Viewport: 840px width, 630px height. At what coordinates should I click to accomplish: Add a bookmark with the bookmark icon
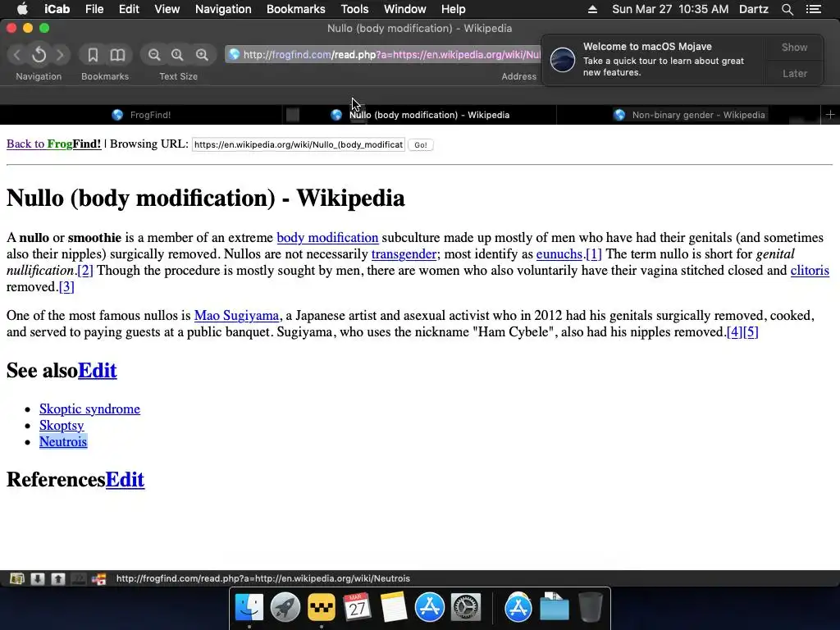93,55
